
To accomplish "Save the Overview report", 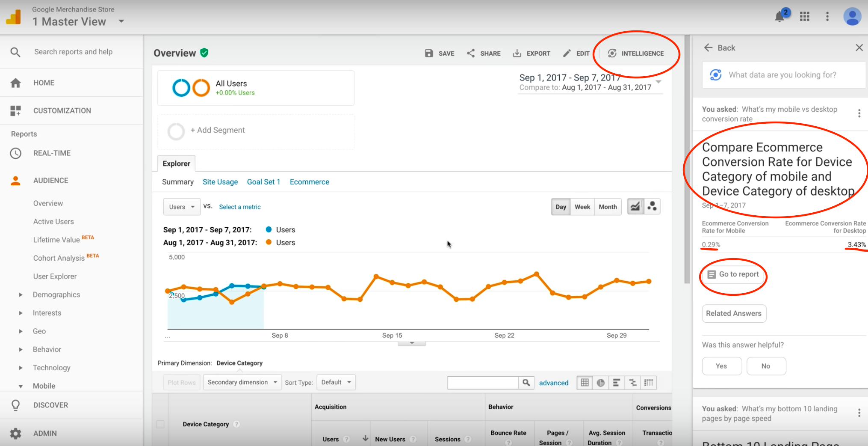I will point(439,53).
